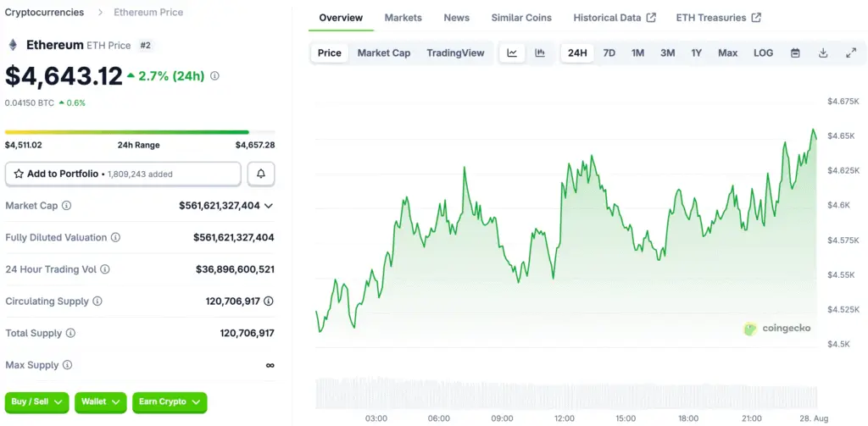868x426 pixels.
Task: Open the Buy / Sell dropdown
Action: (36, 402)
